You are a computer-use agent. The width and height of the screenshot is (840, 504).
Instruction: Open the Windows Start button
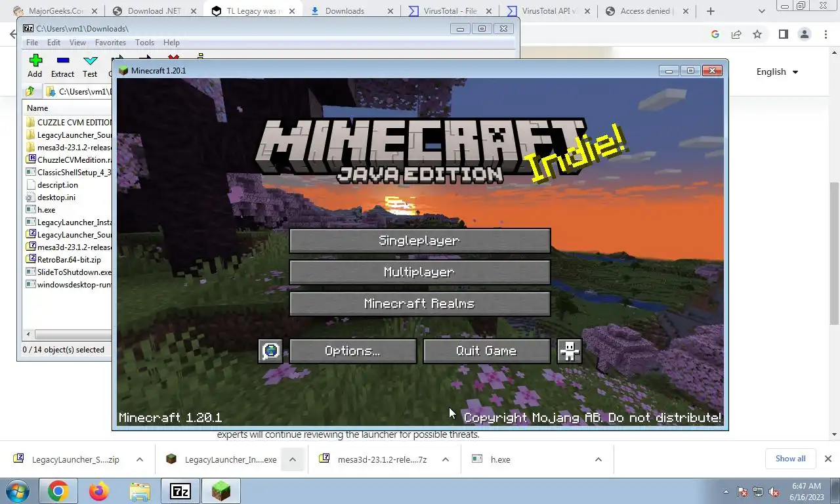pos(17,491)
